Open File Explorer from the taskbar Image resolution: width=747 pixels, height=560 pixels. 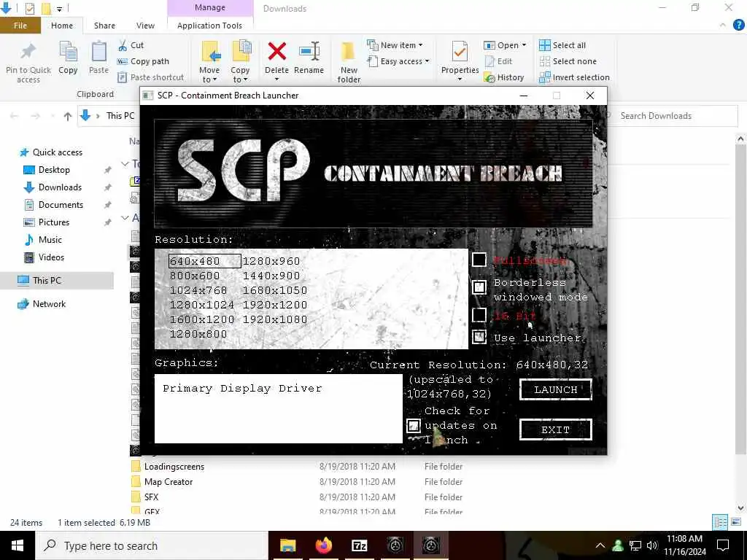coord(287,545)
